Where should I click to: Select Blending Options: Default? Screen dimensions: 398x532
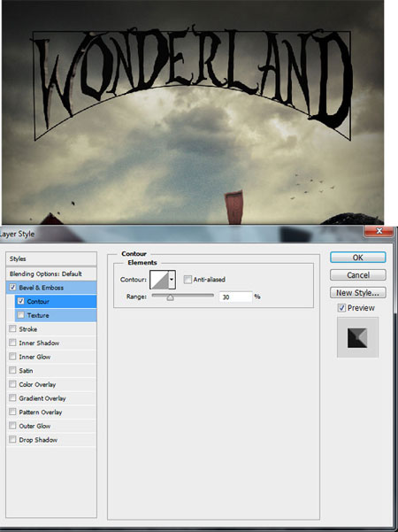point(51,274)
